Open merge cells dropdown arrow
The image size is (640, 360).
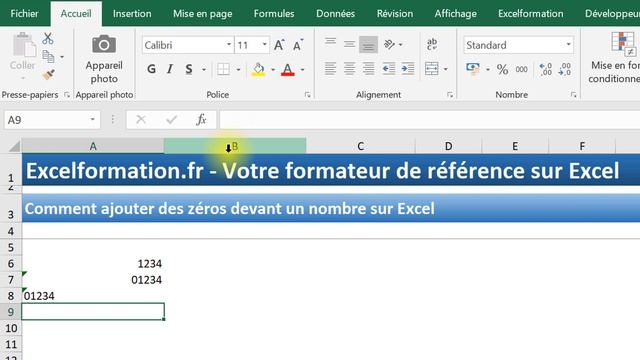point(445,69)
